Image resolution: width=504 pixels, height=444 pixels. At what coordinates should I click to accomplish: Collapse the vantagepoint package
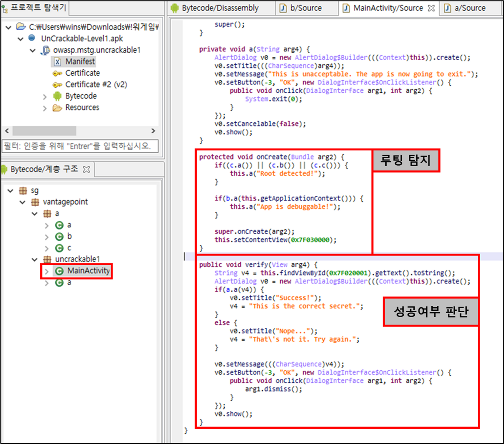point(22,202)
